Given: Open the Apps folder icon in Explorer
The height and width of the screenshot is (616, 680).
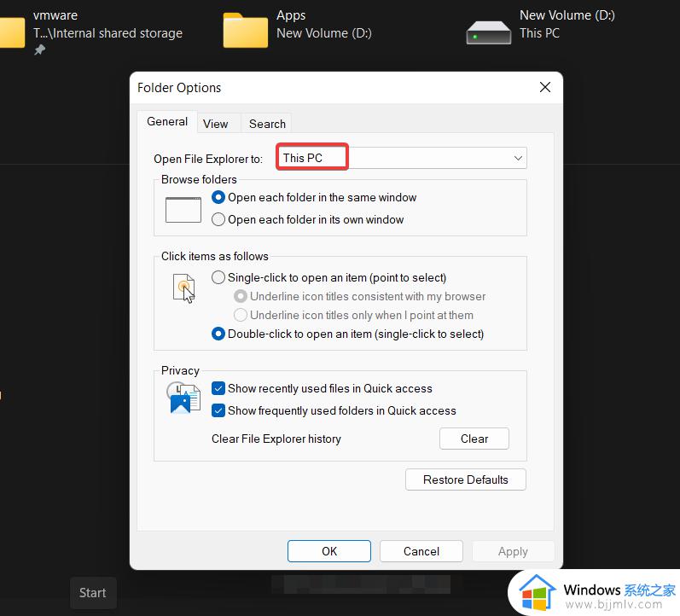Looking at the screenshot, I should pos(246,30).
